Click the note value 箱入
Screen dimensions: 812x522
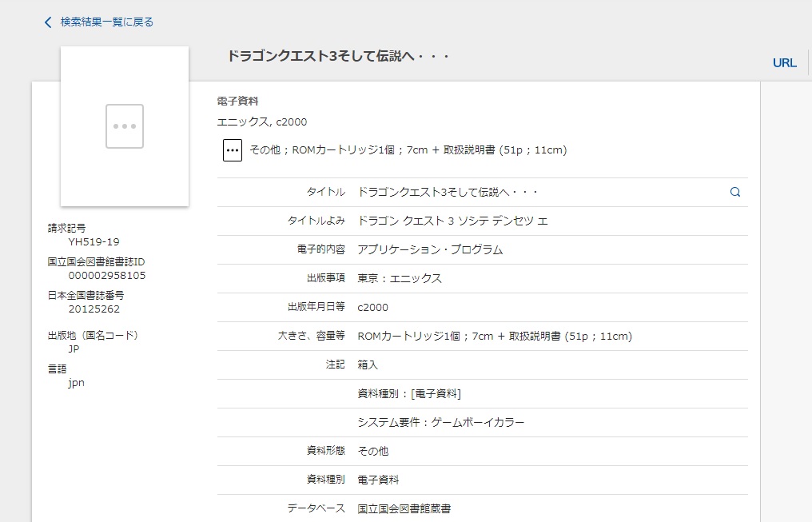click(368, 365)
